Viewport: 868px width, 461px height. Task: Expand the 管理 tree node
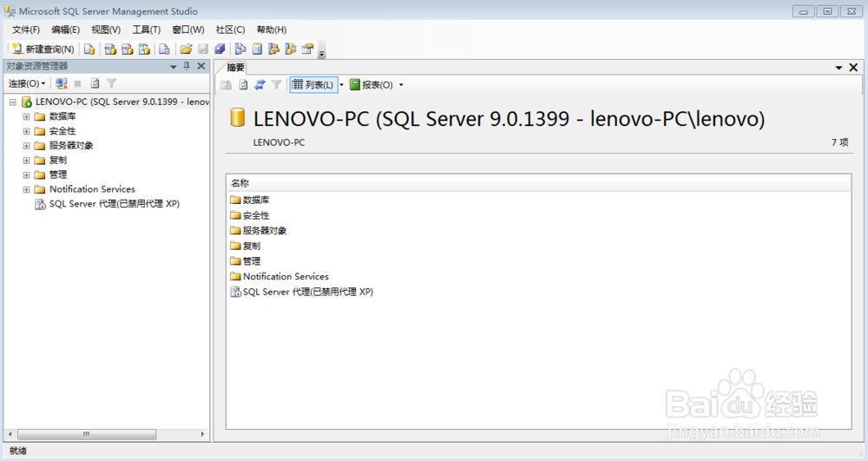pos(26,175)
